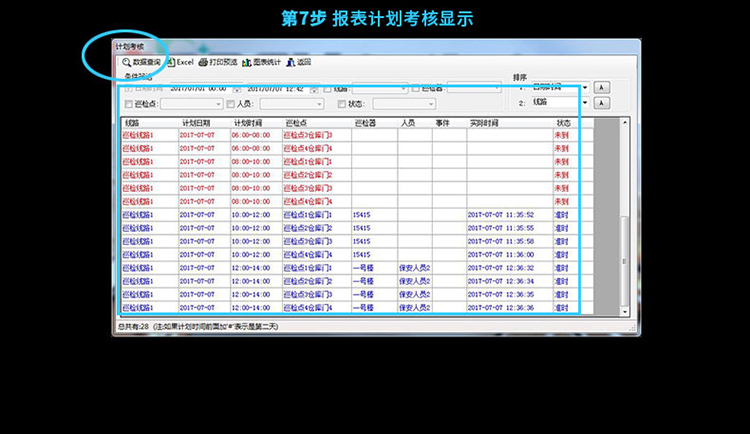Click the table's vertical scrollbar
This screenshot has height=434, width=750.
(x=626, y=220)
